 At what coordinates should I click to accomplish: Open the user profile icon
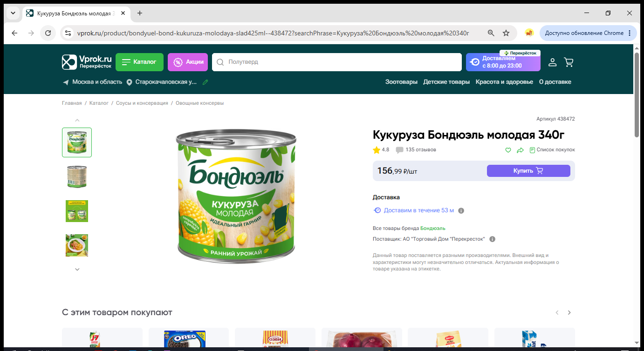tap(553, 62)
